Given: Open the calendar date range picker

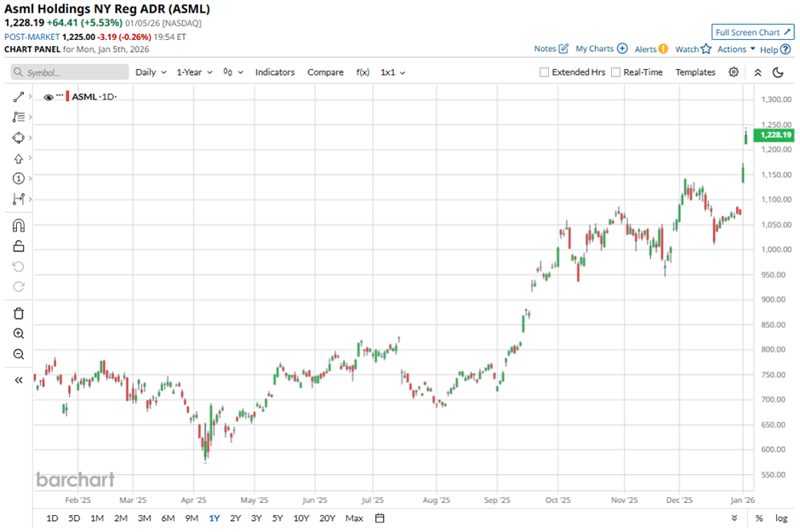Looking at the screenshot, I should (x=380, y=518).
